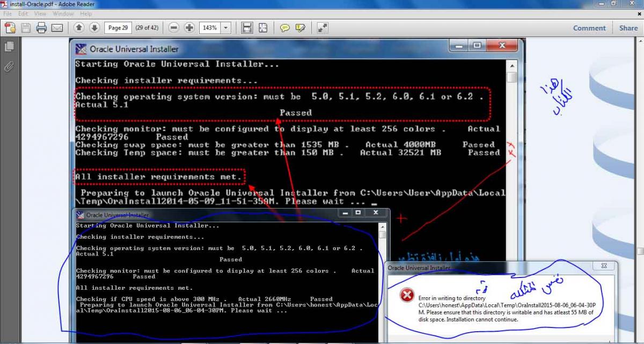Image resolution: width=644 pixels, height=344 pixels.
Task: Toggle the fit one full page view
Action: click(x=263, y=28)
